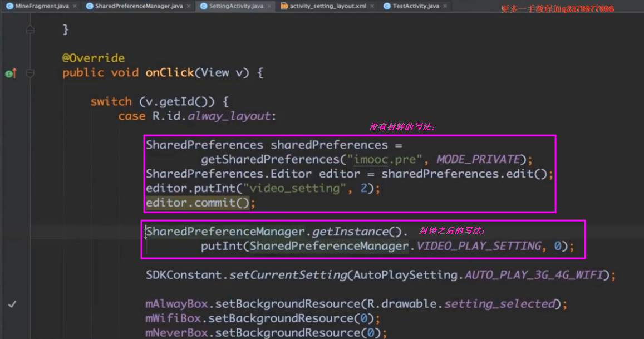The height and width of the screenshot is (339, 644).
Task: Open the TestActivity.java tab
Action: point(416,6)
